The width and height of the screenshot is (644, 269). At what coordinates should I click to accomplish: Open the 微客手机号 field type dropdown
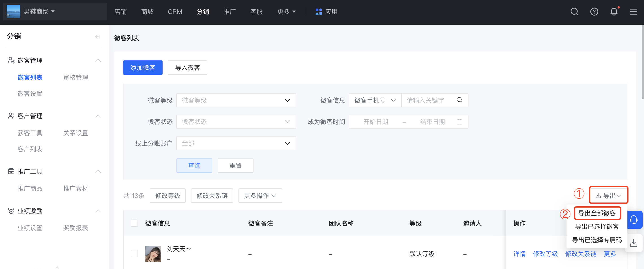[375, 100]
